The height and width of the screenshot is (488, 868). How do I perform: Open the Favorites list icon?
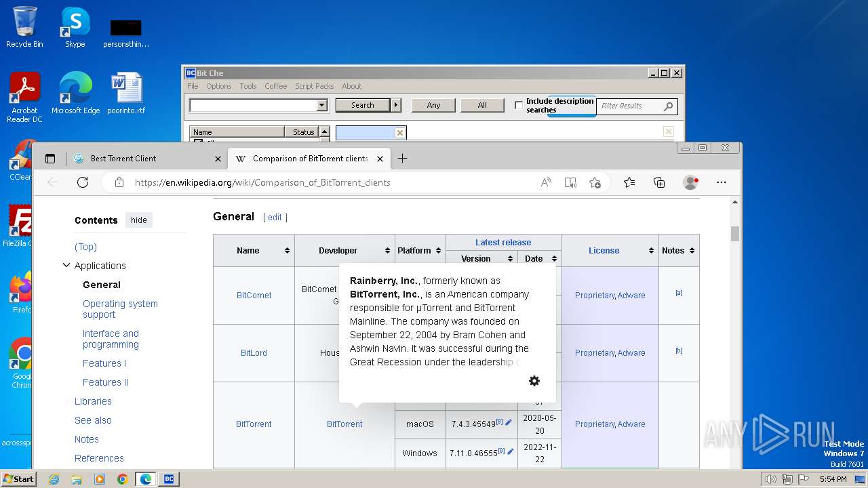tap(629, 182)
